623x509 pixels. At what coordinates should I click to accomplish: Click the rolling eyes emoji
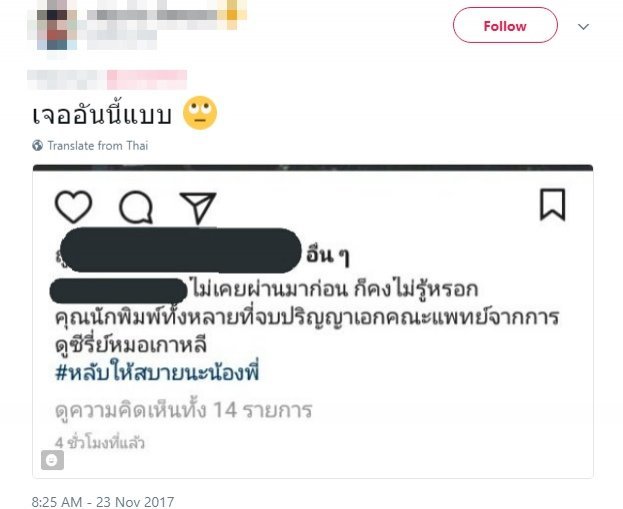coord(200,112)
